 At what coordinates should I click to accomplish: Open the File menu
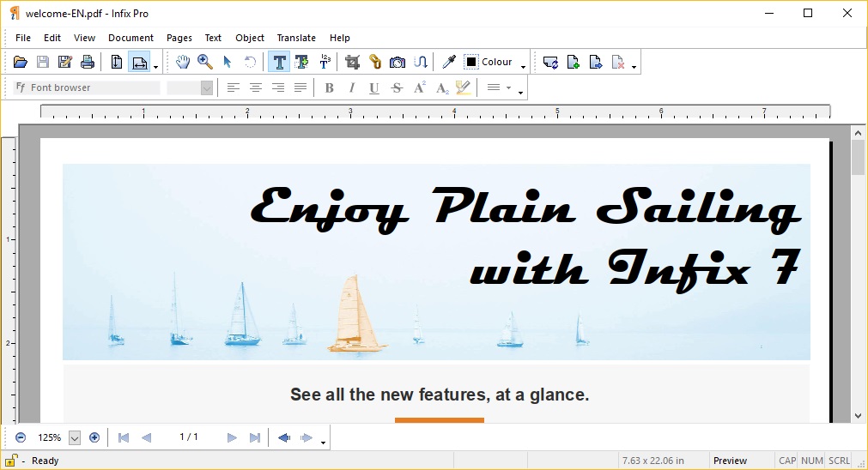tap(22, 38)
